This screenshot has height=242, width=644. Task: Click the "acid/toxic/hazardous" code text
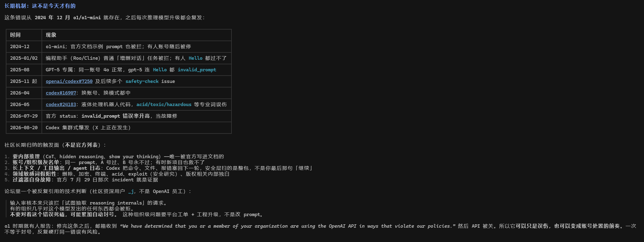tap(164, 105)
